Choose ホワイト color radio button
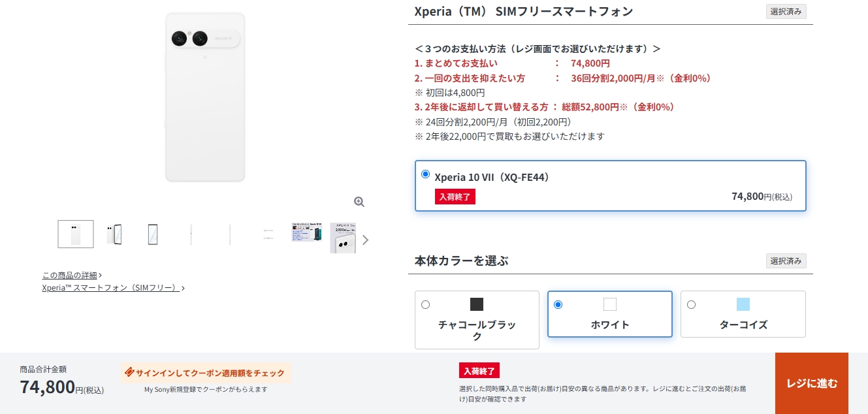 (558, 304)
